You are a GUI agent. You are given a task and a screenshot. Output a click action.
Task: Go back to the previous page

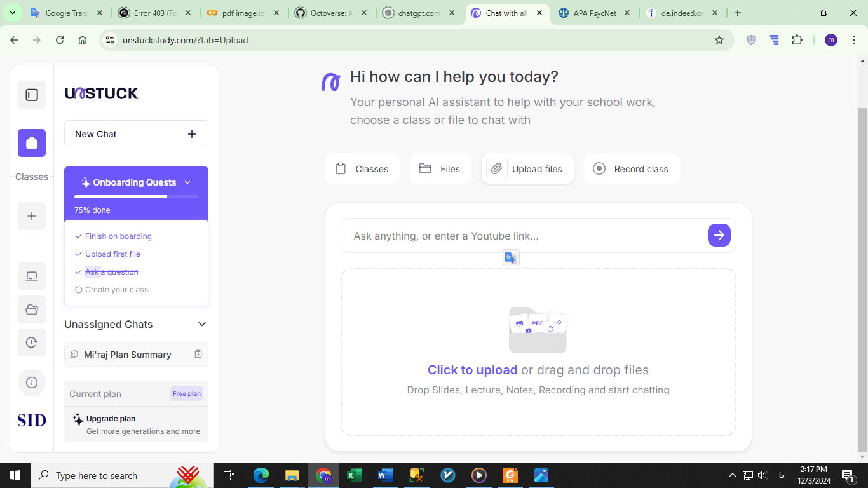(x=14, y=40)
